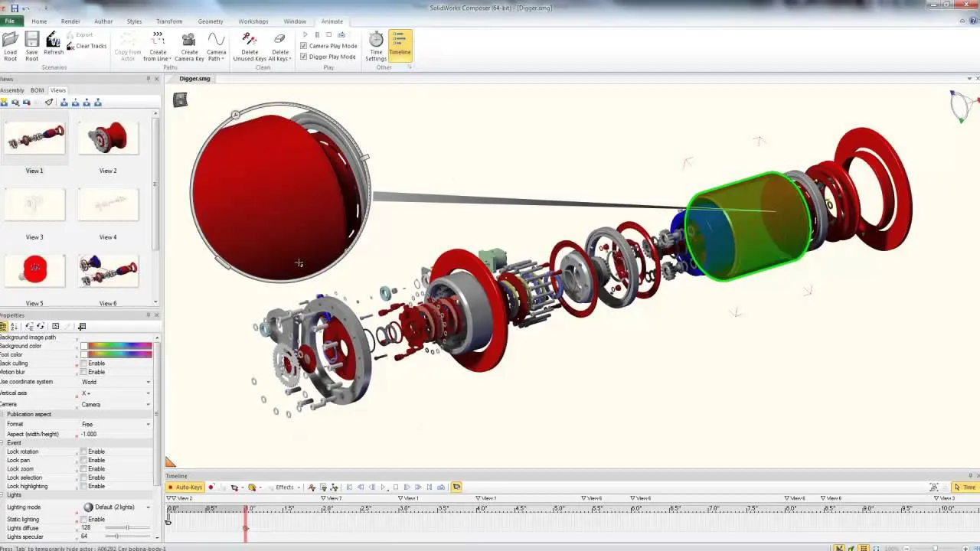Click the red record key icon in timeline toolbar

[x=211, y=487]
